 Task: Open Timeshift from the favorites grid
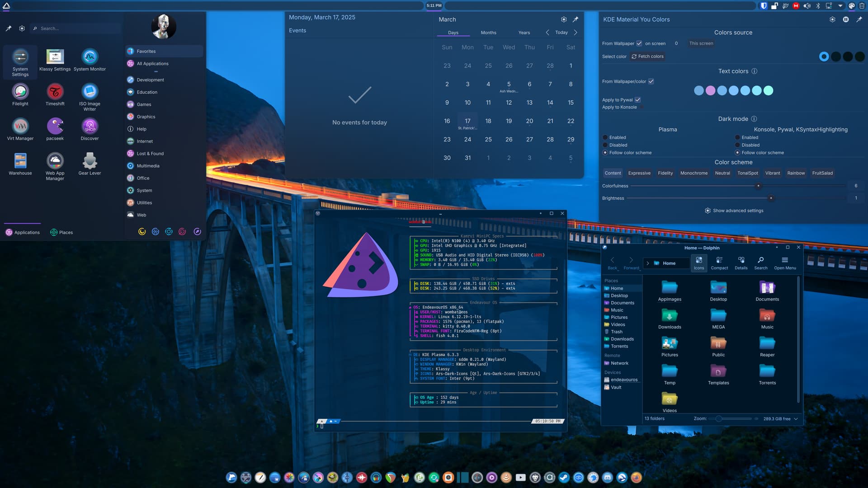click(55, 92)
